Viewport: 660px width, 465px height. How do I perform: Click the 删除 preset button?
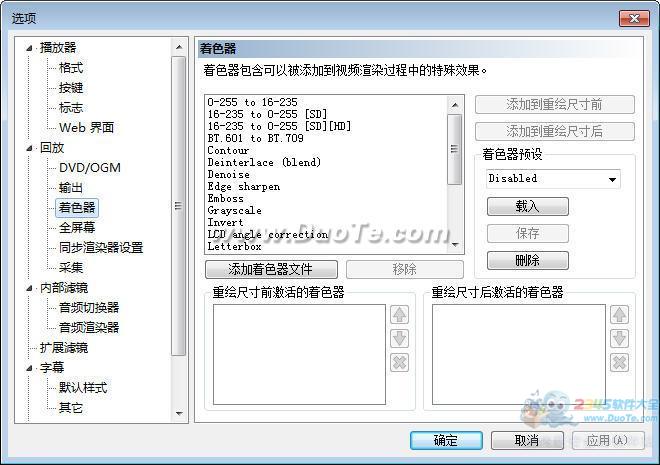pos(527,260)
